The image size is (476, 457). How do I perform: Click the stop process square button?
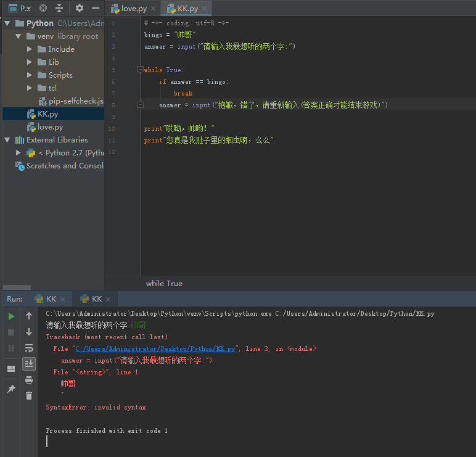[x=11, y=332]
